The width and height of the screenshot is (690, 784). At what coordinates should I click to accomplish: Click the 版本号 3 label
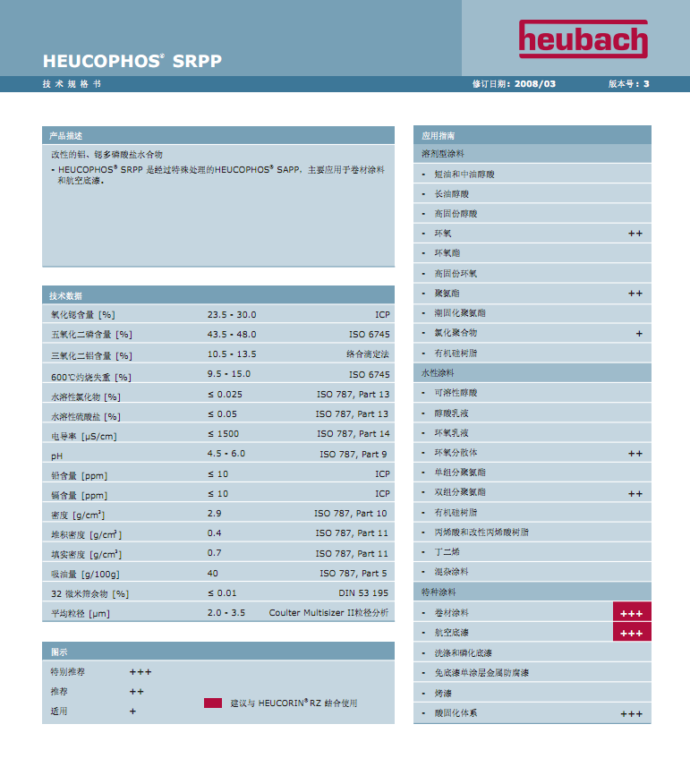pos(628,84)
